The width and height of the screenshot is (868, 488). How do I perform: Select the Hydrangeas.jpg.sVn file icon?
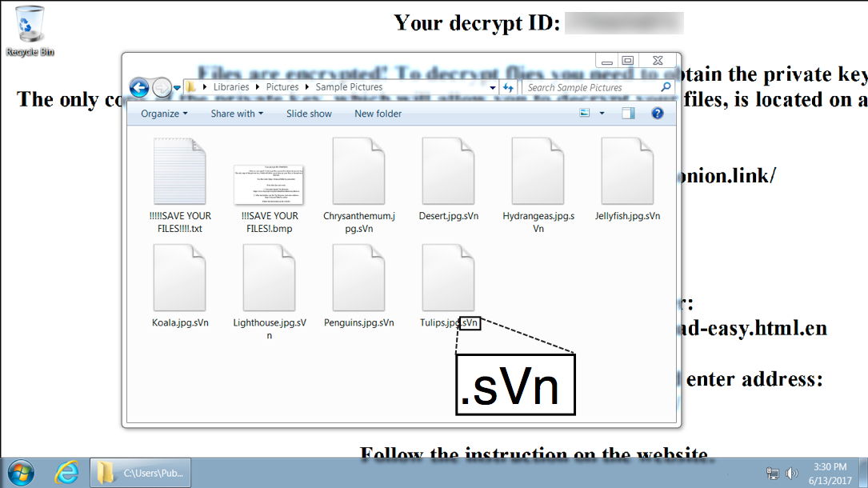[x=538, y=171]
